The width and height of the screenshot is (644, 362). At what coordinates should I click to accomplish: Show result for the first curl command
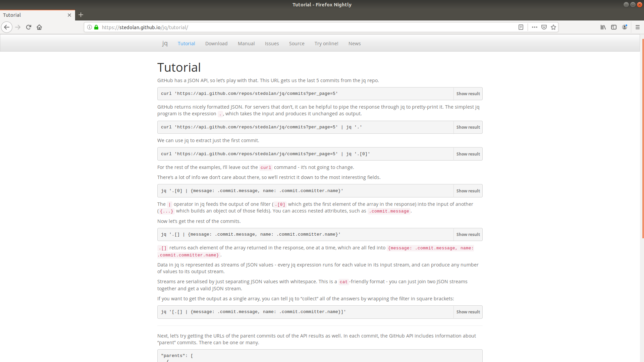pyautogui.click(x=468, y=94)
